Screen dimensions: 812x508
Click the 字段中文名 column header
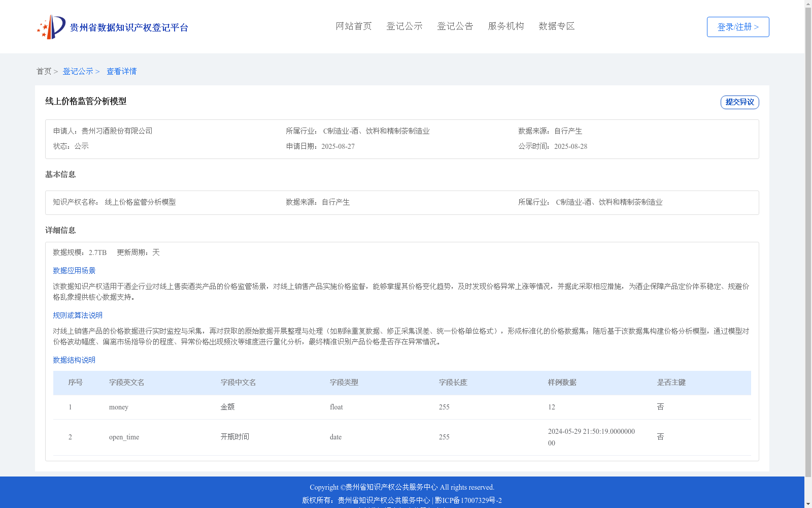239,383
